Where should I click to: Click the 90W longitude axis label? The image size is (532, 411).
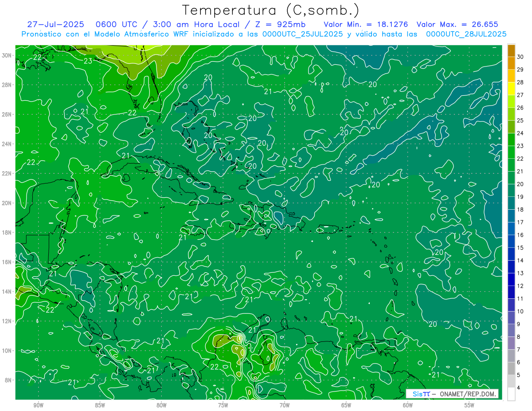39,406
